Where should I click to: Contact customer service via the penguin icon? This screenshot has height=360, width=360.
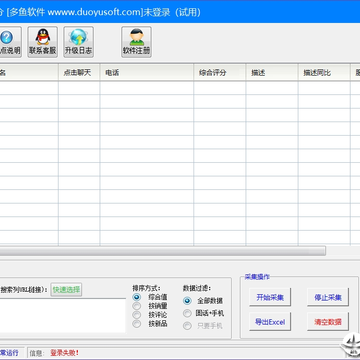point(43,42)
